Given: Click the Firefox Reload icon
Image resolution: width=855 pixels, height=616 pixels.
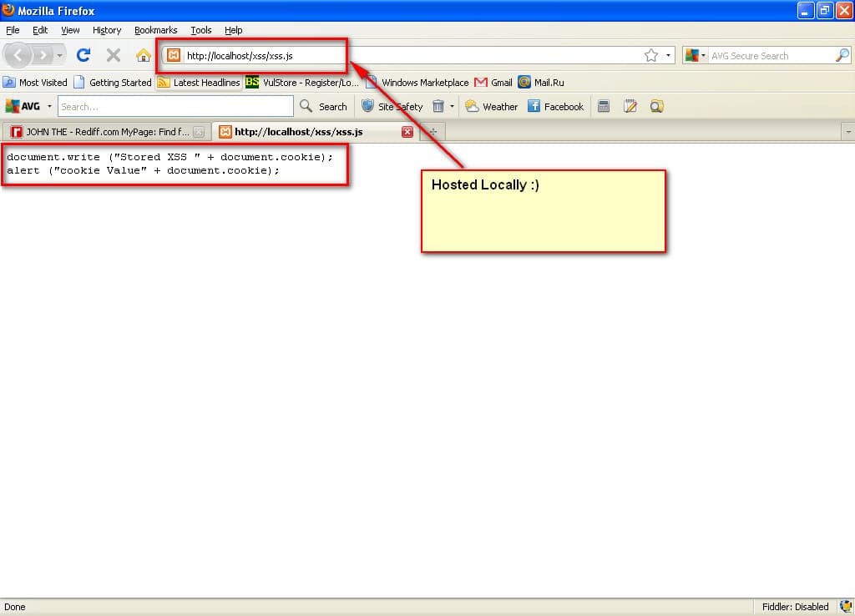Looking at the screenshot, I should [83, 55].
